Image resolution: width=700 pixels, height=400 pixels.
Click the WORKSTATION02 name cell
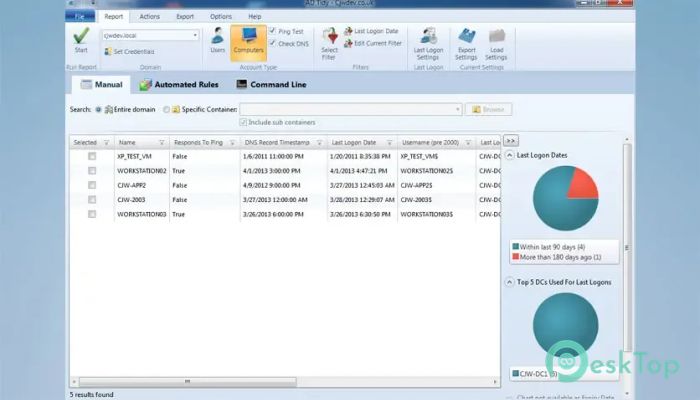(x=142, y=171)
